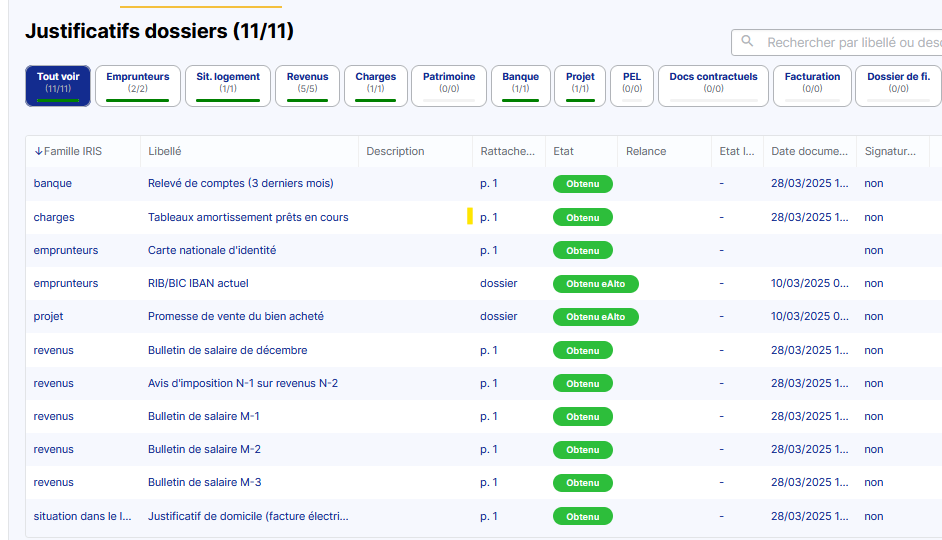942x540 pixels.
Task: Sort by the Libellé column header
Action: coord(165,152)
